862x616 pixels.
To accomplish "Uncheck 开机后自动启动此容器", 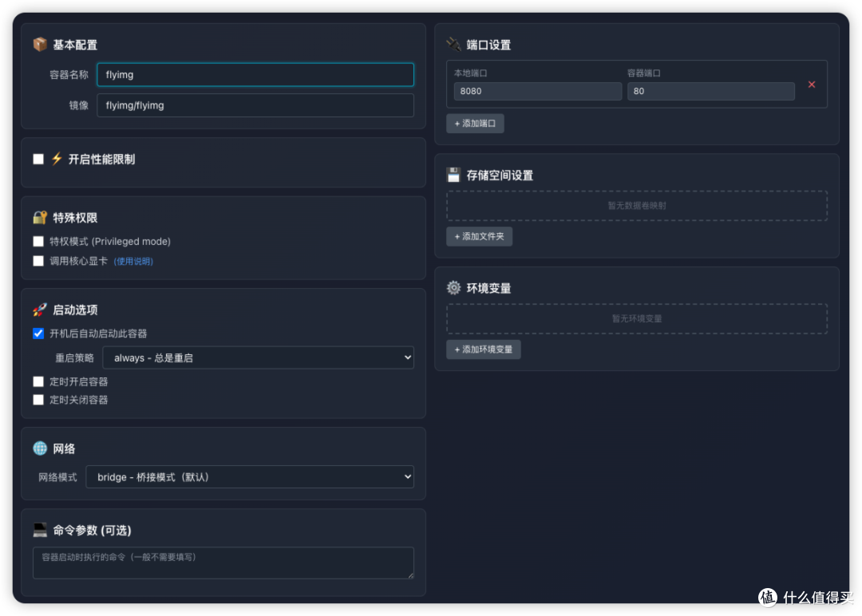I will 38,334.
